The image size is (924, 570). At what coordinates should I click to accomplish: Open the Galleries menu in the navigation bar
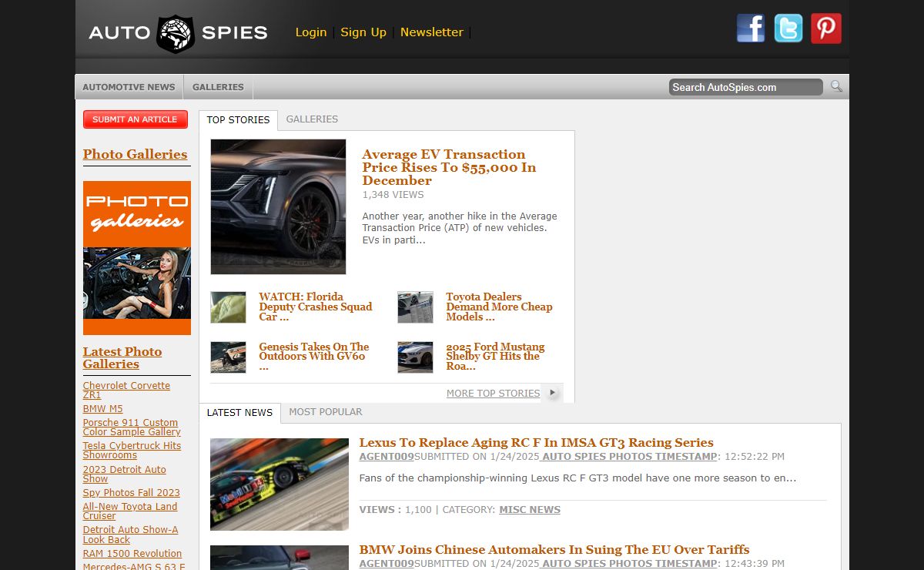point(218,87)
